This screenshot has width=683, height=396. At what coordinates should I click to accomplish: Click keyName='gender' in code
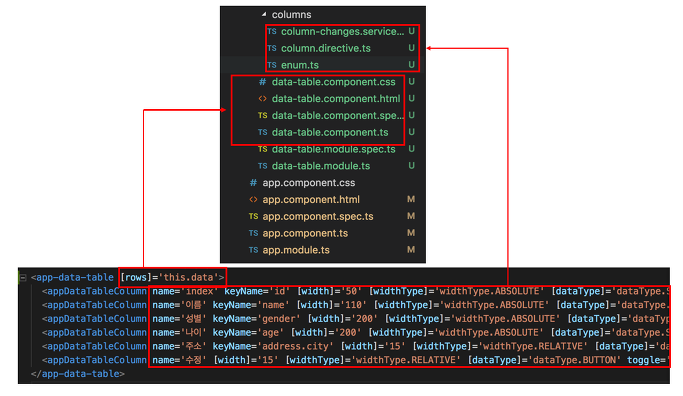click(257, 319)
